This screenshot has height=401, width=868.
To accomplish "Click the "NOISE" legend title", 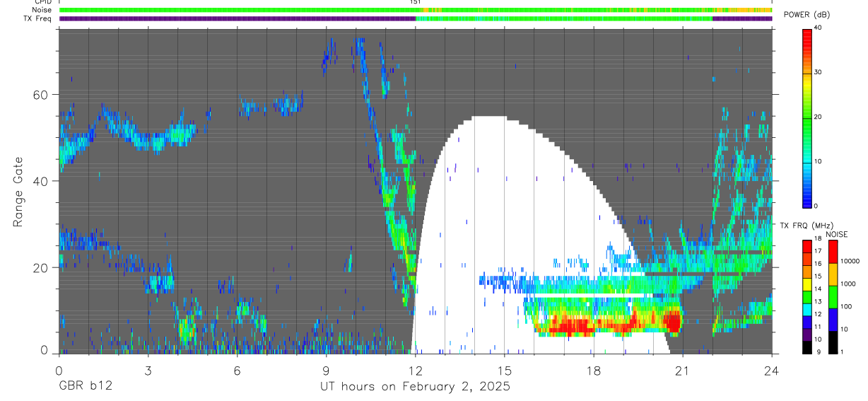I will point(838,234).
